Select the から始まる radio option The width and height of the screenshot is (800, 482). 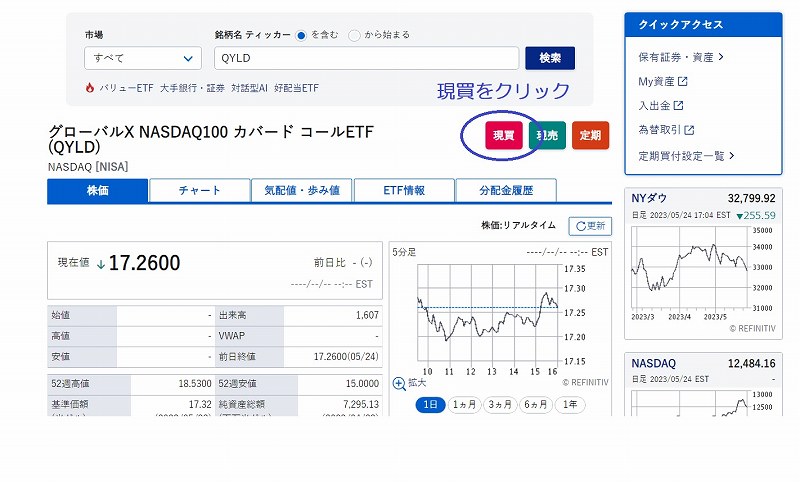coord(354,35)
